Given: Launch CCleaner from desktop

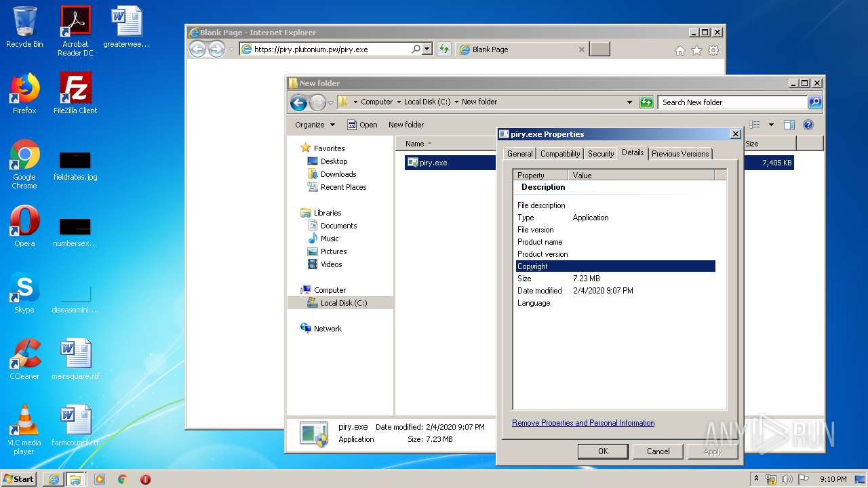Looking at the screenshot, I should [x=24, y=359].
